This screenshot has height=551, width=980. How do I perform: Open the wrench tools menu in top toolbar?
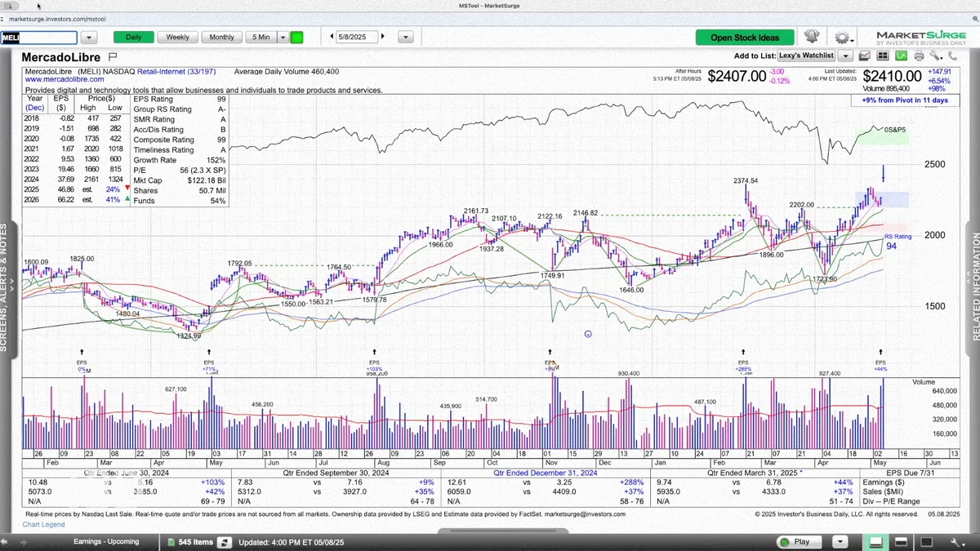936,56
